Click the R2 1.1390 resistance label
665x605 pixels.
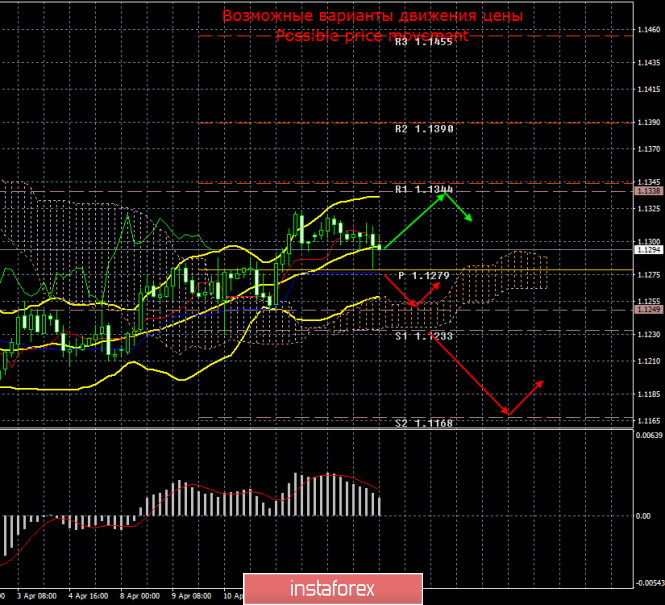[424, 129]
